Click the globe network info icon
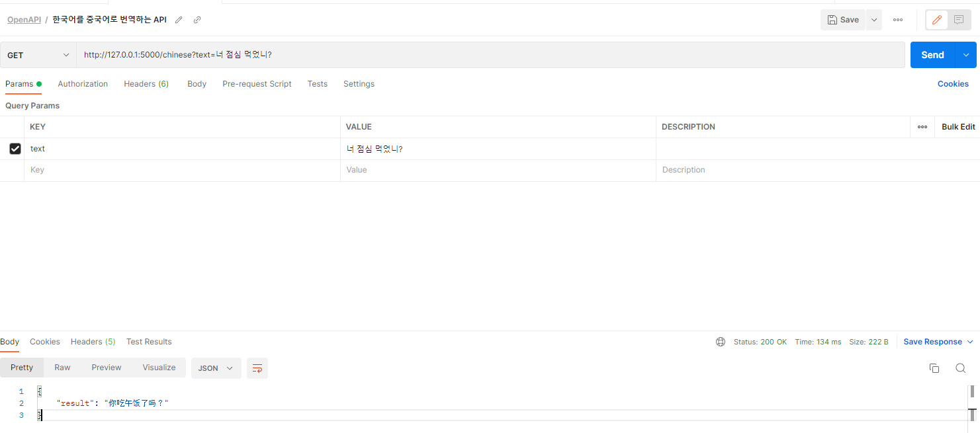Viewport: 980px width, 433px height. [x=721, y=342]
